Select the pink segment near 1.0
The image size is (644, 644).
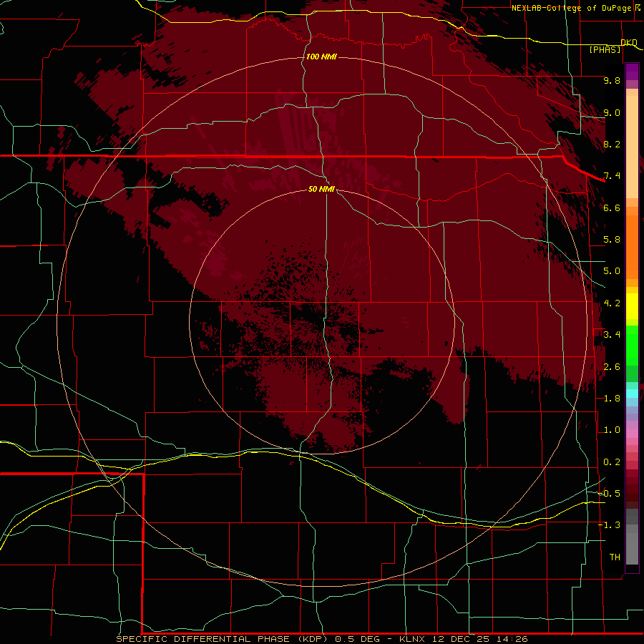pyautogui.click(x=632, y=434)
